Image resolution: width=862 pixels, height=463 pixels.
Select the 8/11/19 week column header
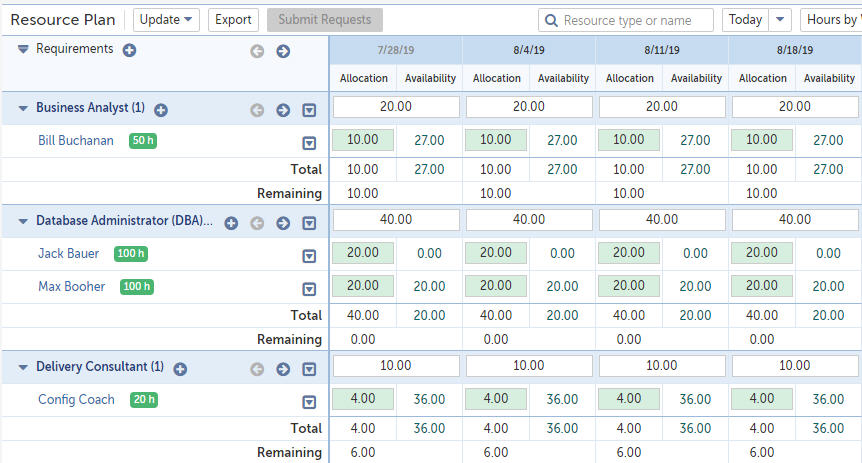[x=662, y=50]
